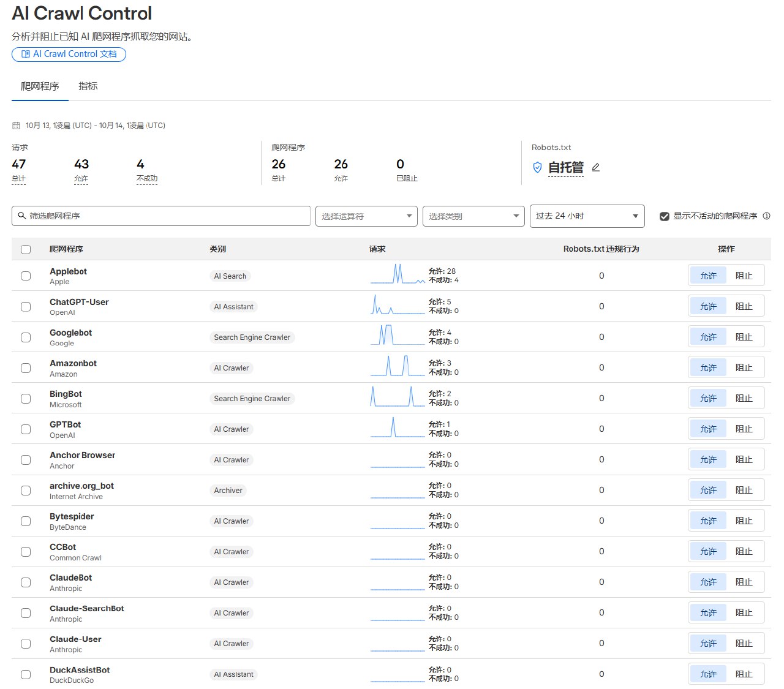This screenshot has height=689, width=784.
Task: Click the Googlebot request sparkline chart
Action: [x=398, y=336]
